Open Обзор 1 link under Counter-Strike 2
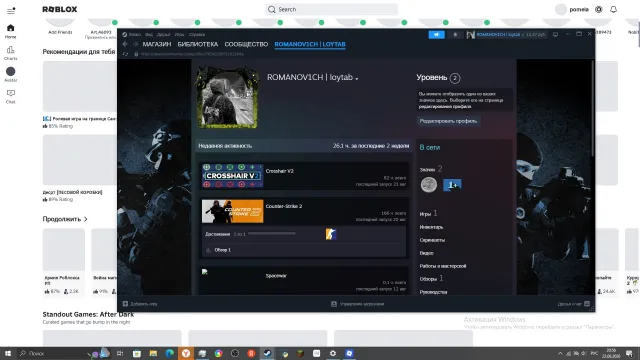The height and width of the screenshot is (360, 640). click(222, 250)
